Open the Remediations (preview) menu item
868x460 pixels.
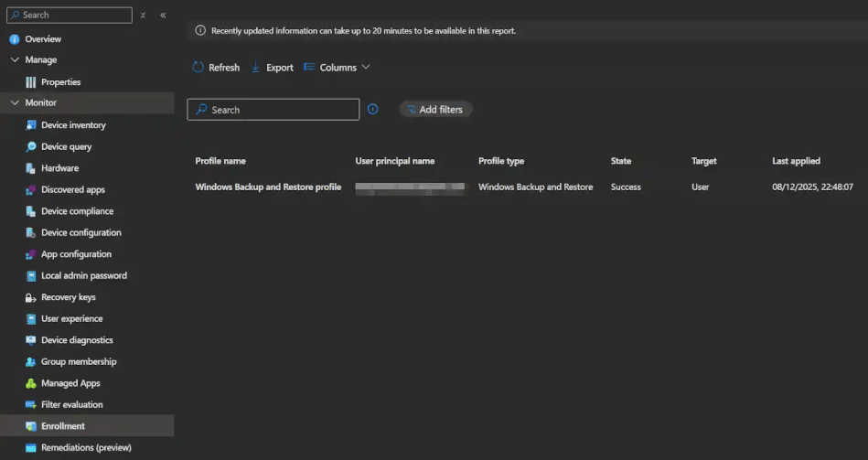(x=86, y=447)
